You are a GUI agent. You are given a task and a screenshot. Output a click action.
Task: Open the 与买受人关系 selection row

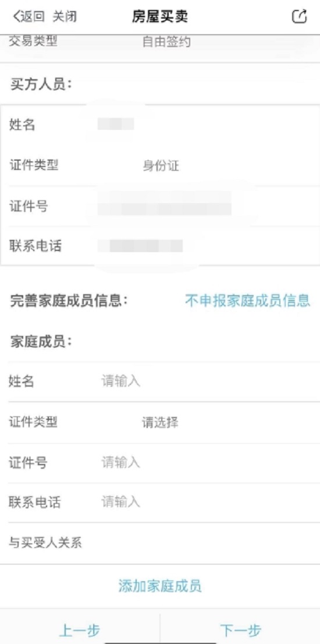click(164, 543)
